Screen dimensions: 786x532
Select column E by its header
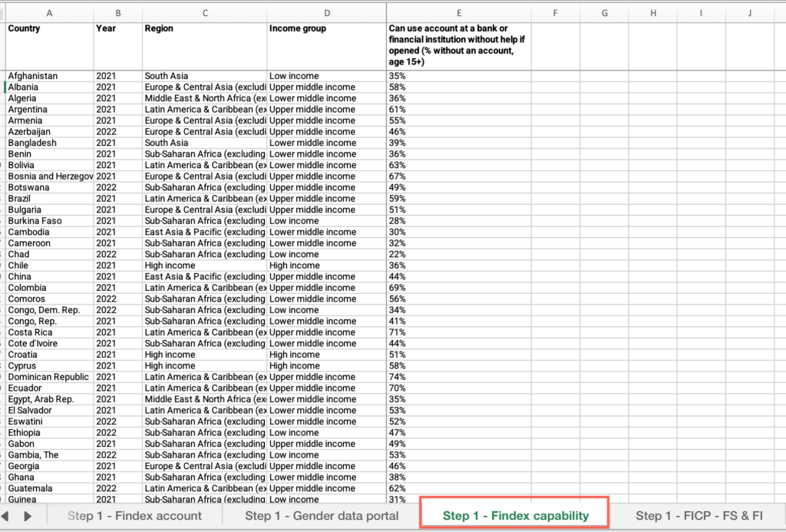tap(459, 13)
